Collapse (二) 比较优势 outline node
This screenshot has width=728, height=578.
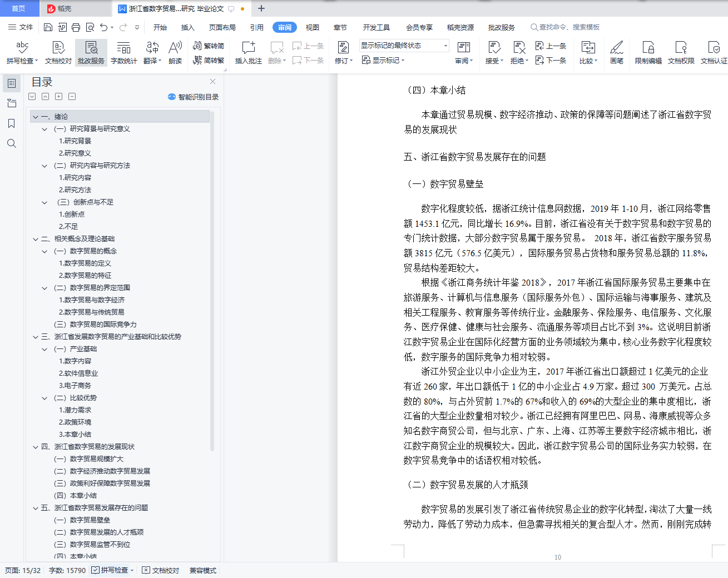tap(44, 398)
